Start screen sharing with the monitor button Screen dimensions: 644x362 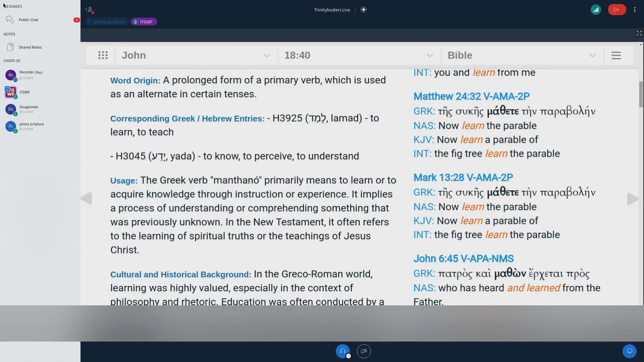point(629,351)
